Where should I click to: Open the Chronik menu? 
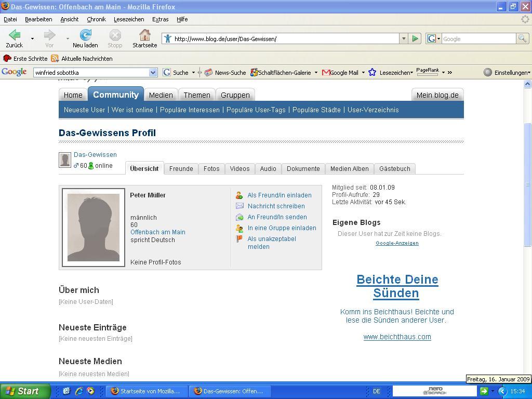coord(96,19)
